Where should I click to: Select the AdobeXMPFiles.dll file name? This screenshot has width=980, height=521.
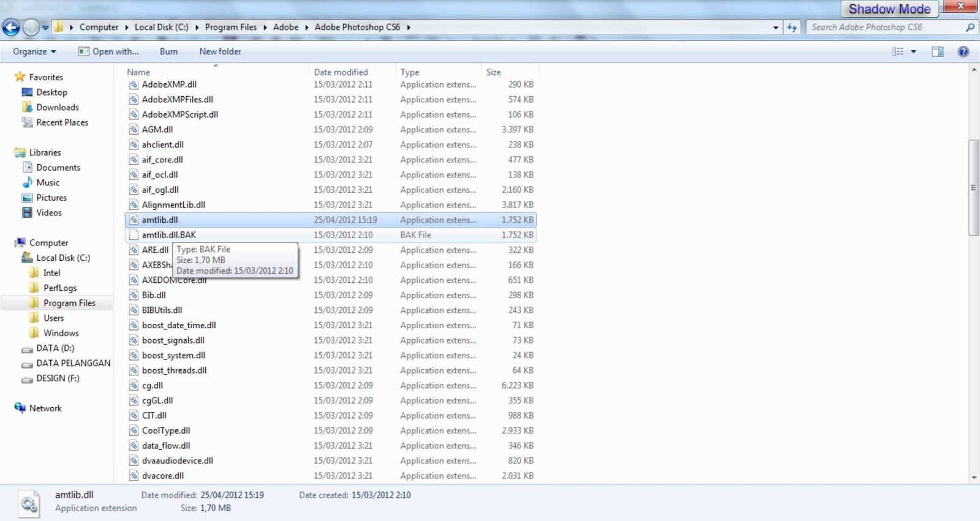[x=178, y=99]
